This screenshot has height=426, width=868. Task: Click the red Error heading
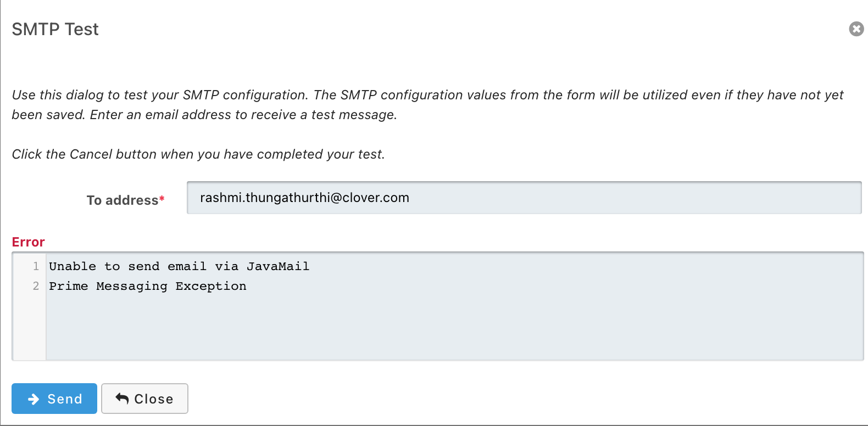tap(29, 242)
